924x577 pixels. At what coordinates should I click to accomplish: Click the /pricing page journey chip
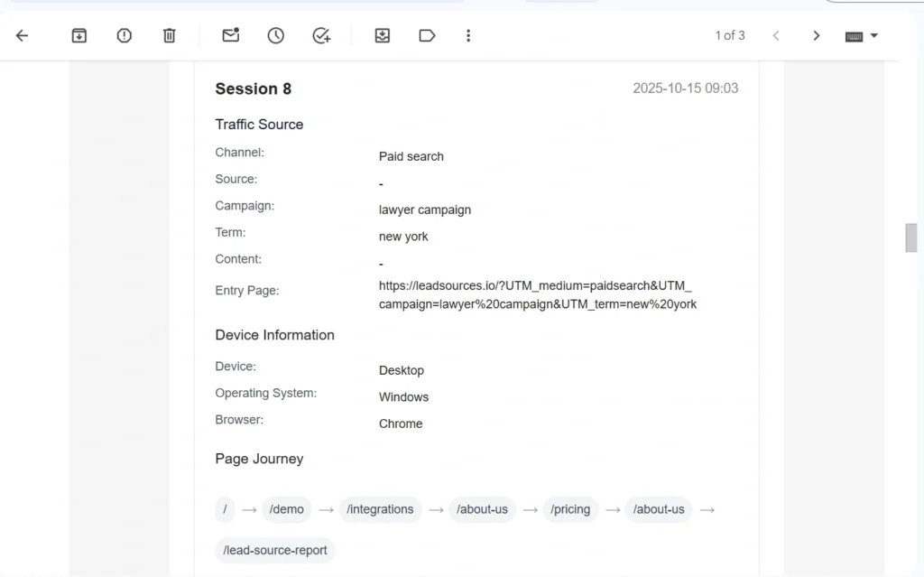570,509
